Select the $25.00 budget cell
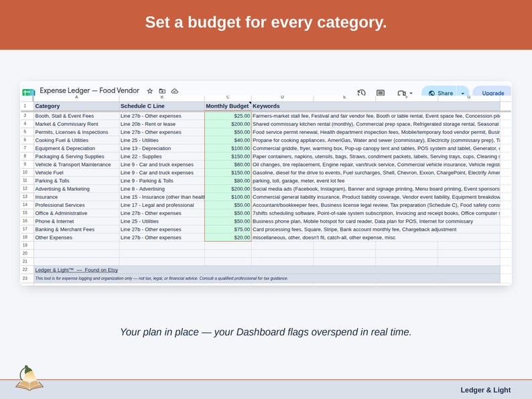The image size is (532, 399). coord(228,116)
